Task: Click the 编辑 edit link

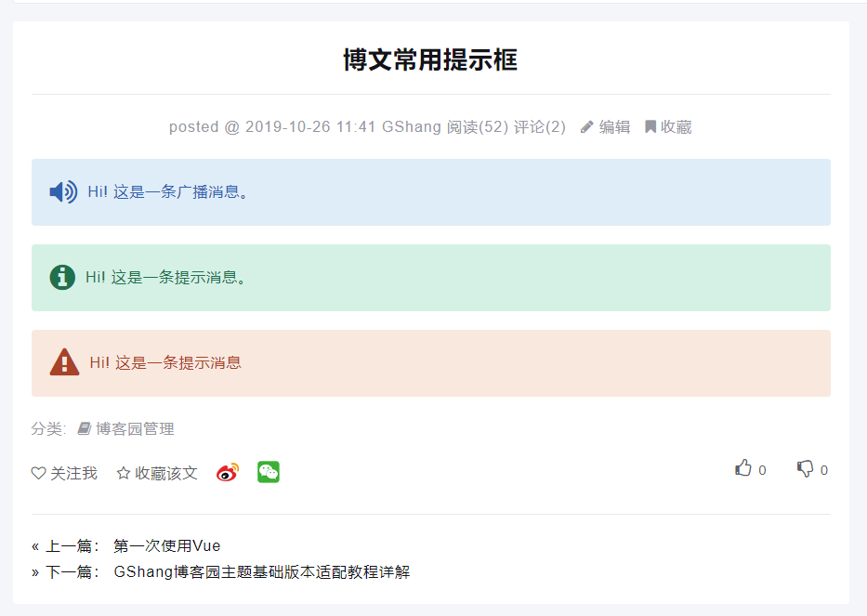Action: [x=614, y=127]
